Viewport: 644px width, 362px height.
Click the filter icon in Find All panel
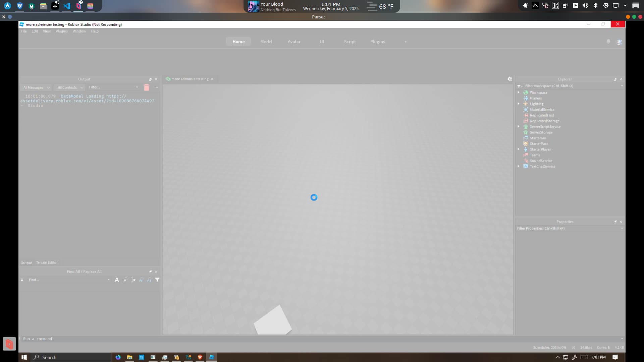click(157, 280)
